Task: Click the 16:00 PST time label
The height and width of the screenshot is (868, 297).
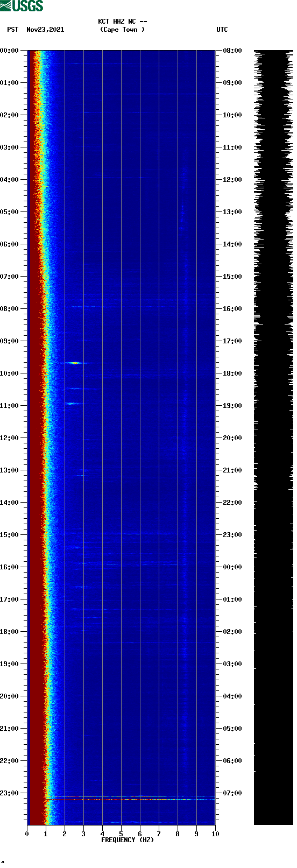Action: 10,567
